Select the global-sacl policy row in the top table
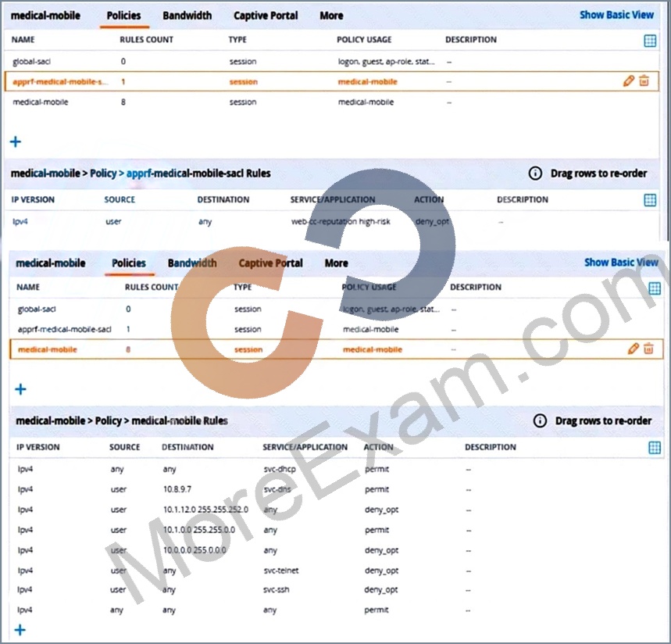This screenshot has width=671, height=644. click(x=332, y=61)
